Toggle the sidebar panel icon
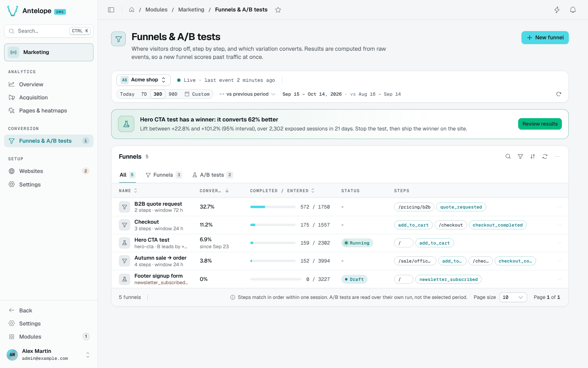588x368 pixels. tap(111, 10)
